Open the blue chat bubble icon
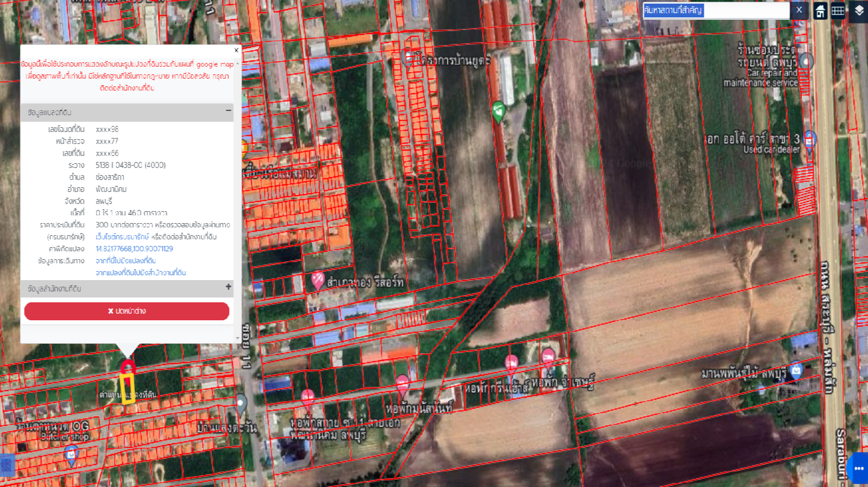This screenshot has height=487, width=868. coord(858,468)
